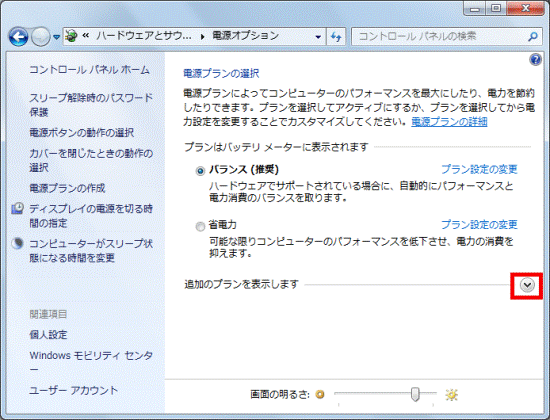550x420 pixels.
Task: Click the display power-off icon in sidebar
Action: click(18, 208)
